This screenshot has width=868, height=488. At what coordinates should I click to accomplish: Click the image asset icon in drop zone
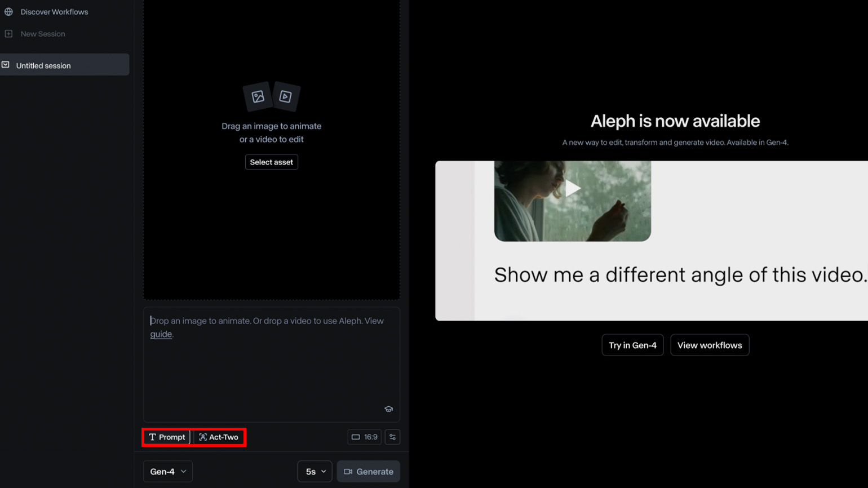(258, 97)
